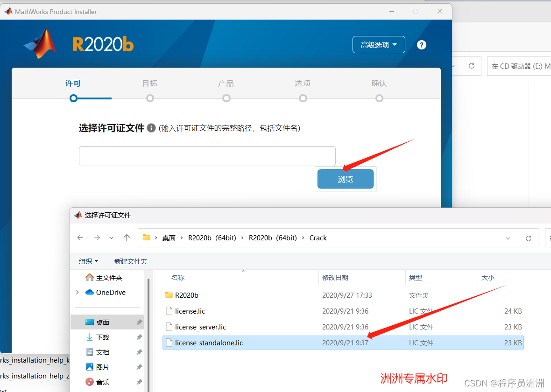Expand the OneDrive tree node
This screenshot has height=392, width=551.
tap(78, 292)
